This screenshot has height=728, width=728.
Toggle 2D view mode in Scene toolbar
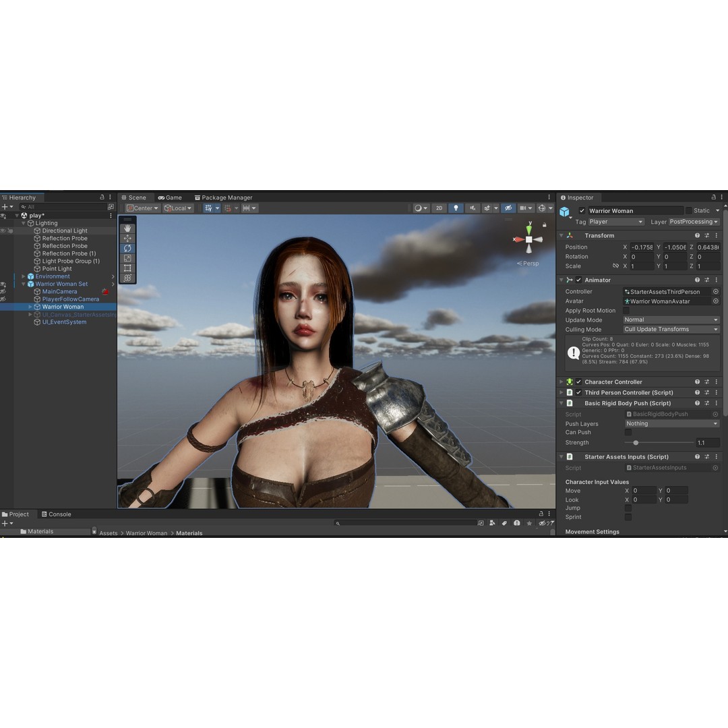pos(439,208)
